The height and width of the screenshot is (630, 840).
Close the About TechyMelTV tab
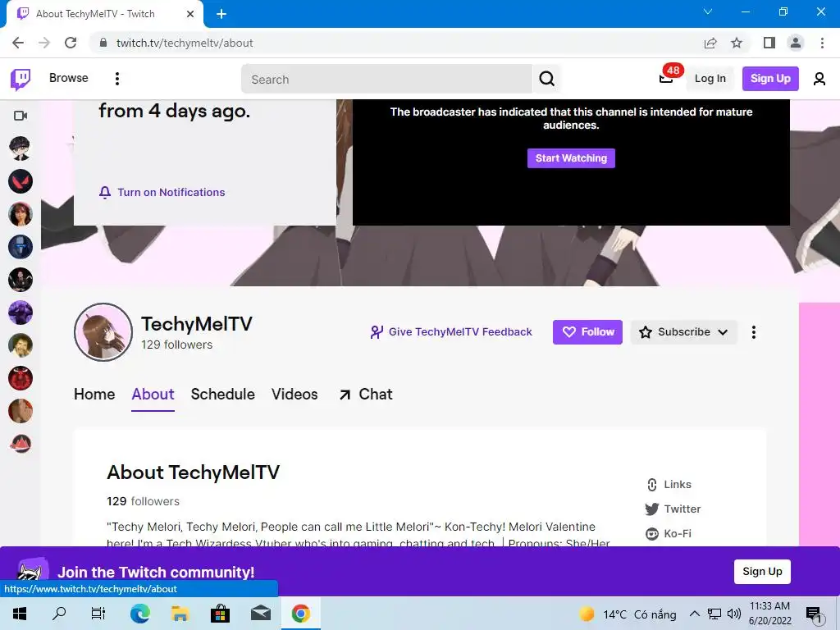tap(190, 14)
